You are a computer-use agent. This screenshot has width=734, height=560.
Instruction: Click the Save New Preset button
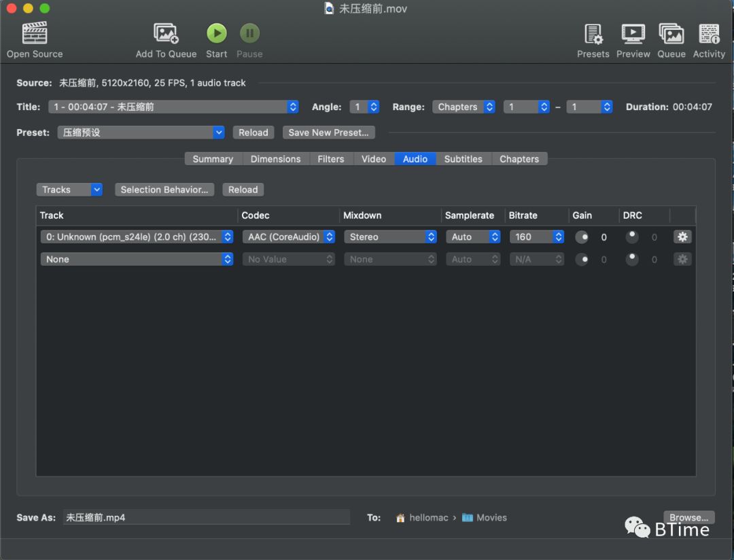[x=328, y=133]
